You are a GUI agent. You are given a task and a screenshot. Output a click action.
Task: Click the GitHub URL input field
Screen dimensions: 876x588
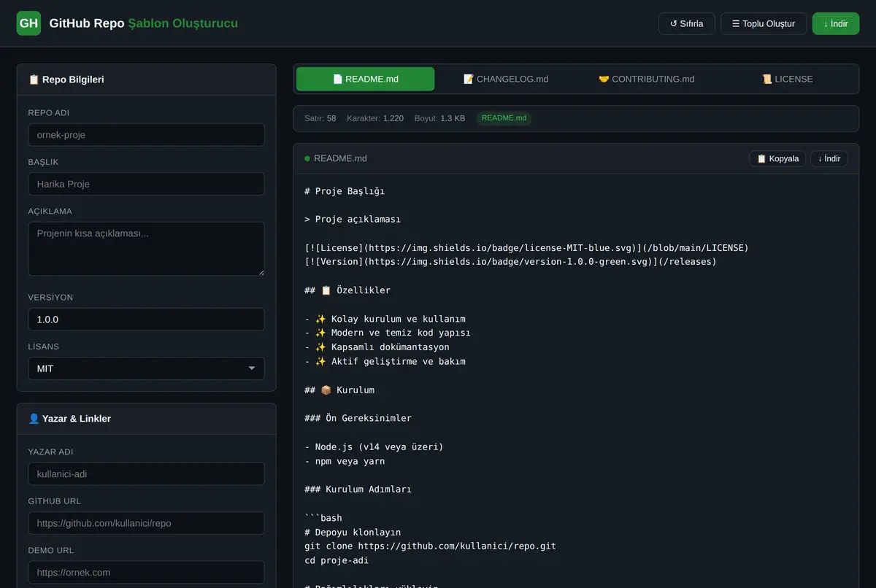click(146, 523)
